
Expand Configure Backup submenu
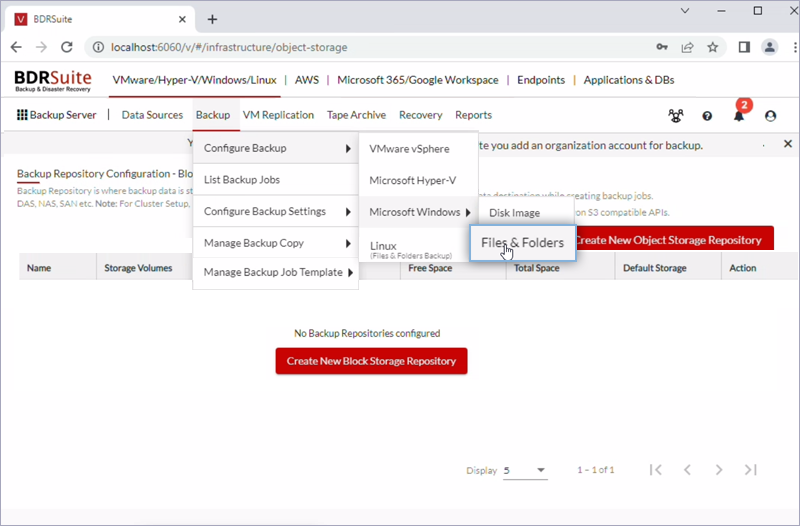pos(276,148)
